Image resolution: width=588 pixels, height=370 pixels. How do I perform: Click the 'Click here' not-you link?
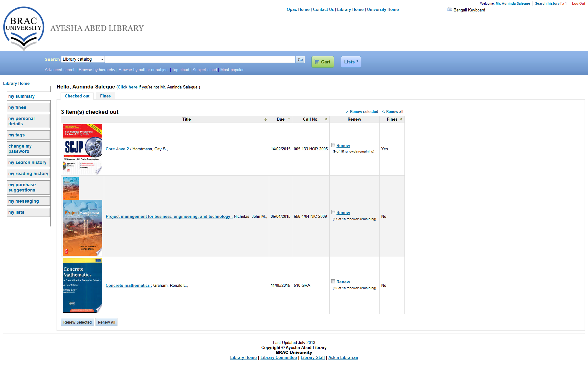click(128, 87)
